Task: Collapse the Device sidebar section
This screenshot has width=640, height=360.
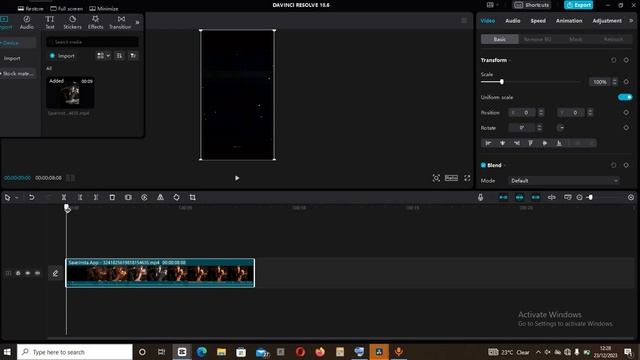Action: pyautogui.click(x=10, y=43)
